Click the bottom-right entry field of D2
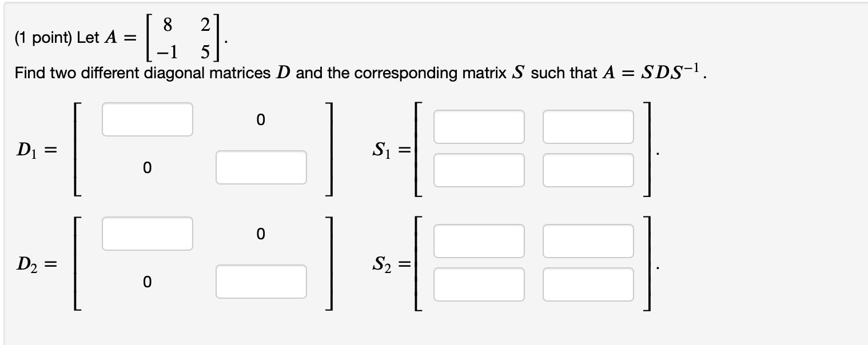Viewport: 868px width, 345px height. tap(261, 281)
